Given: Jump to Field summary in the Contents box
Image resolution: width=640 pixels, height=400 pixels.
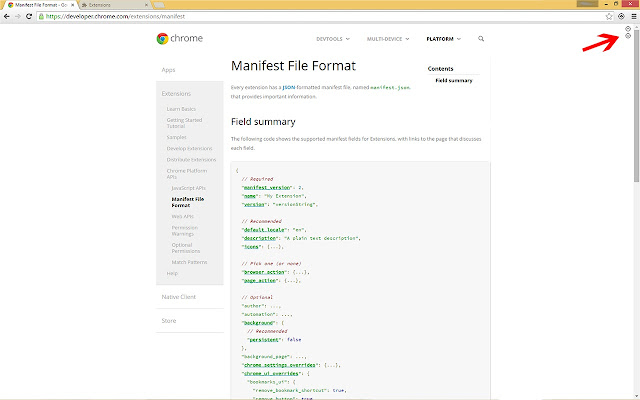Looking at the screenshot, I should (x=453, y=80).
